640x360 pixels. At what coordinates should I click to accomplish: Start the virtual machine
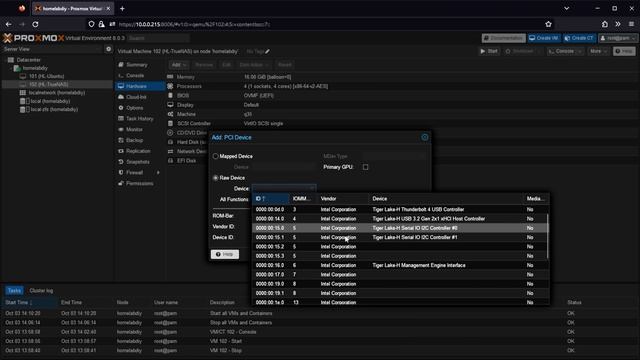(489, 51)
